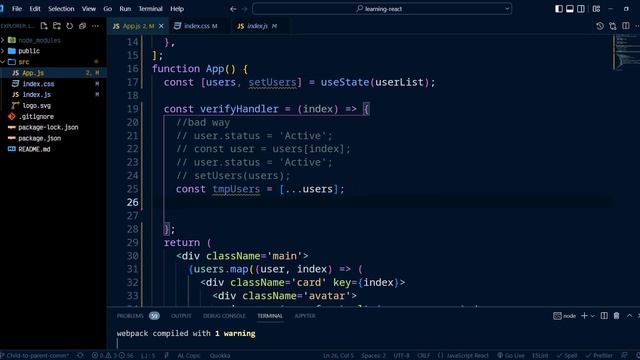Toggle primary sidebar visibility
Screen dimensions: 640x360
559,9
